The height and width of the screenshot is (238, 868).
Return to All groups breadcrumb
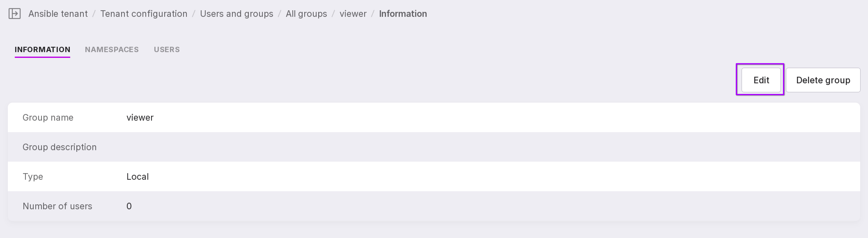coord(306,14)
